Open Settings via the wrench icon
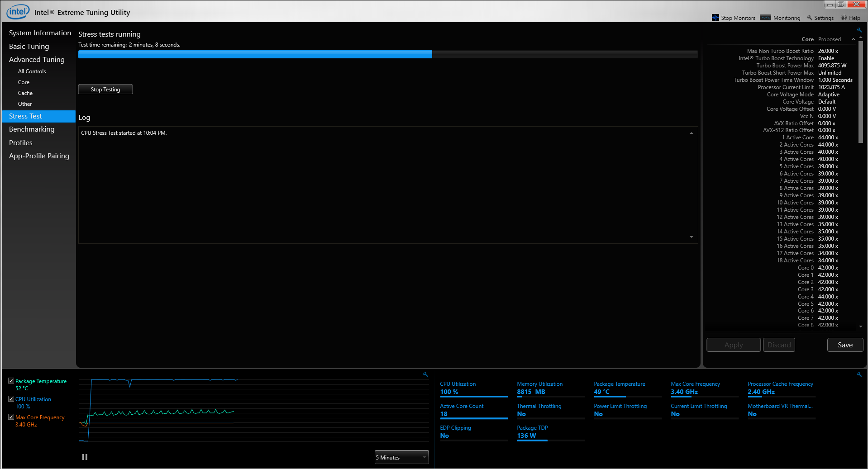Image resolution: width=868 pixels, height=469 pixels. 811,18
